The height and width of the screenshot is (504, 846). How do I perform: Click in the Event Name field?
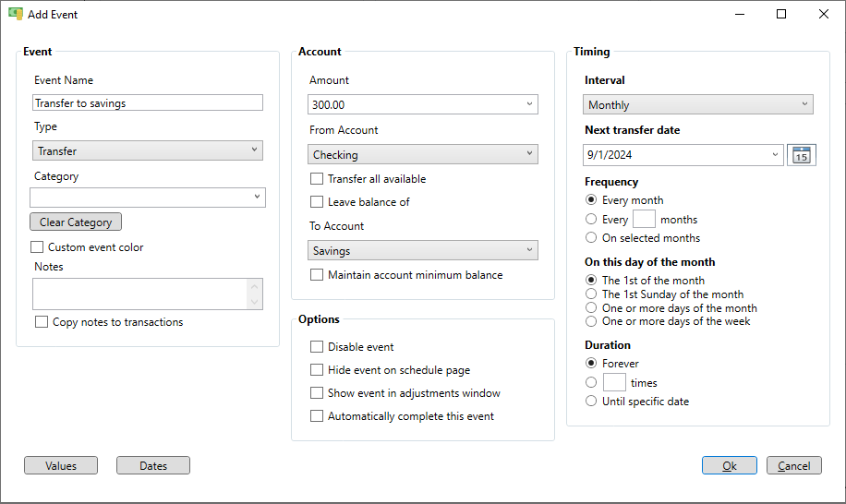[147, 103]
